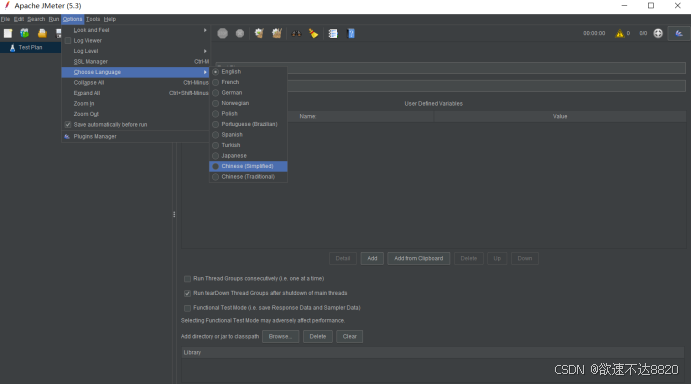Enable Run Thread Groups consecutively checkbox
Viewport: 691px width, 384px height.
pyautogui.click(x=187, y=279)
